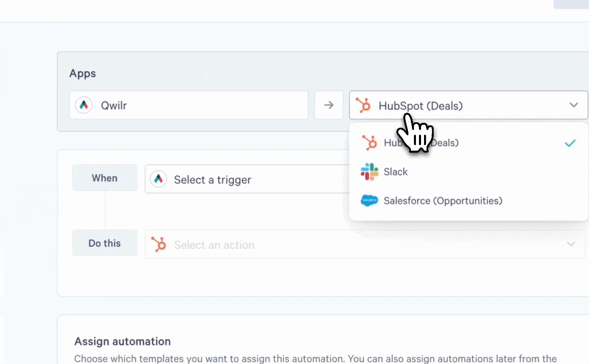Click the When step label

(105, 178)
